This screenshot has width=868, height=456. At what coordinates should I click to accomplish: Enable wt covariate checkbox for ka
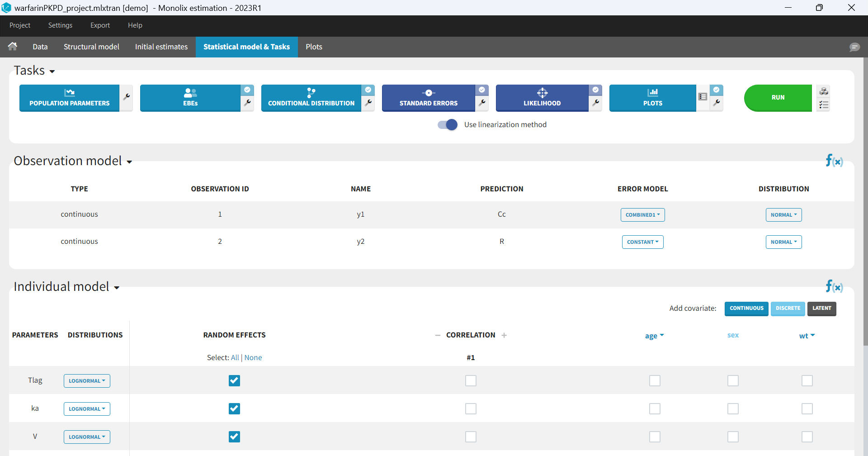coord(807,408)
